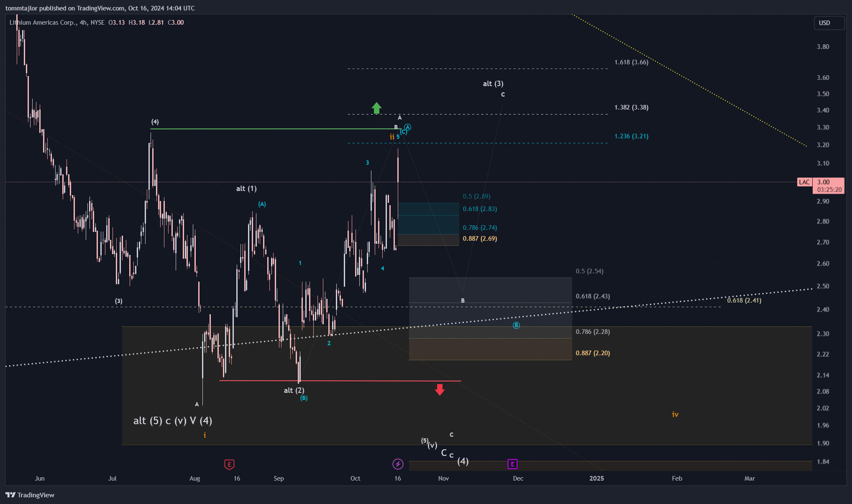852x504 pixels.
Task: Click the 0.5 (2.89) retracement label
Action: [x=476, y=196]
